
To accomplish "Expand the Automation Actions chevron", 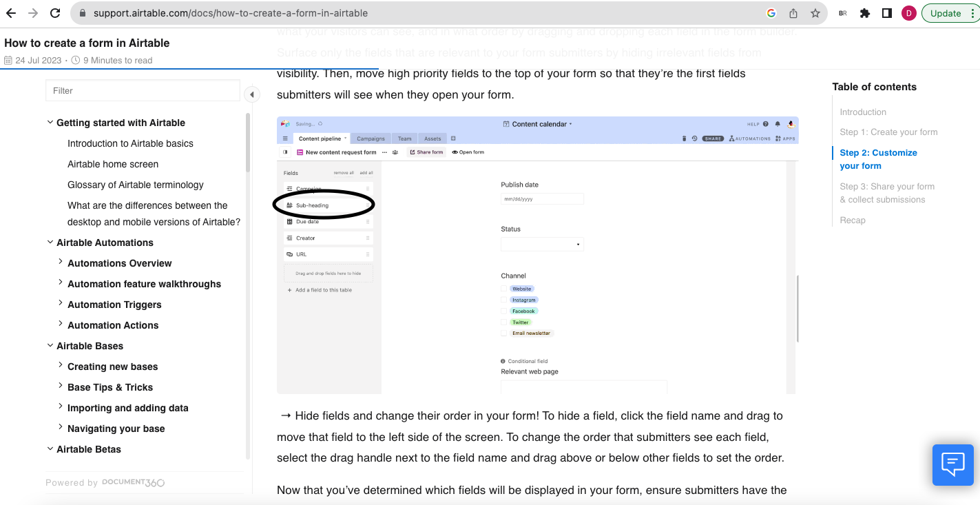I will click(x=61, y=324).
